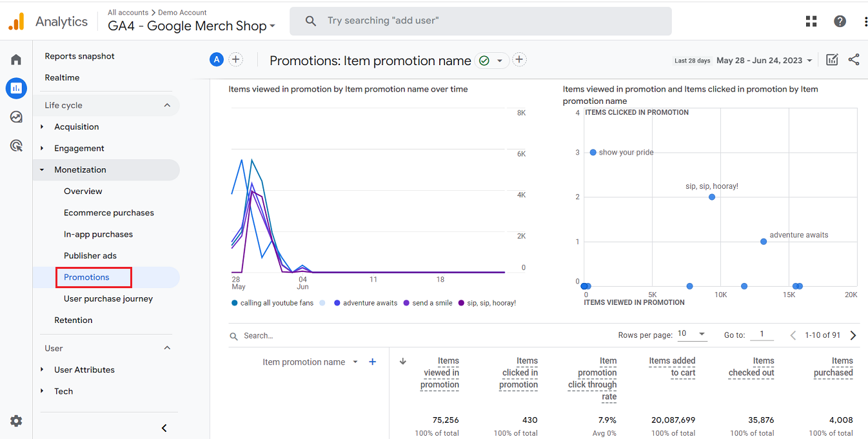The height and width of the screenshot is (439, 868).
Task: Click the Go to page input field
Action: pyautogui.click(x=762, y=334)
